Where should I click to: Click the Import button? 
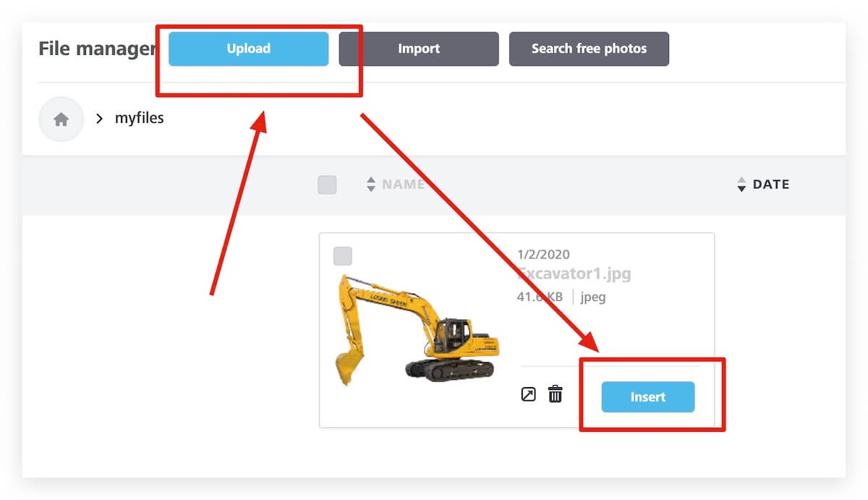pyautogui.click(x=419, y=49)
